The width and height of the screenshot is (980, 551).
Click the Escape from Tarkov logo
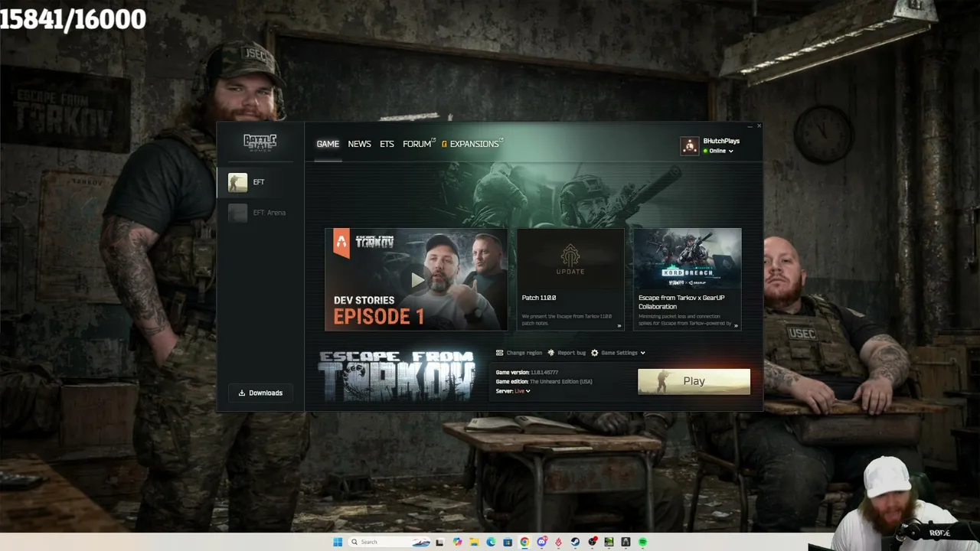(397, 376)
